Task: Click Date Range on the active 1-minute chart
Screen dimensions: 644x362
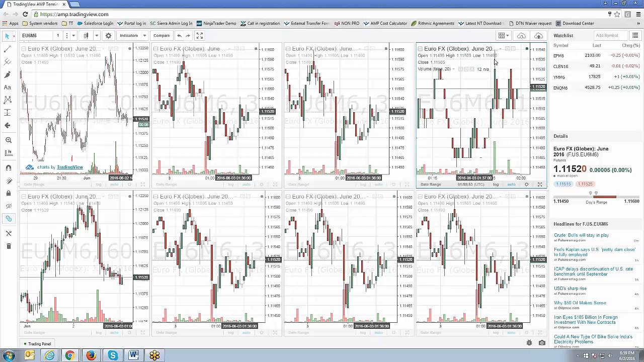Action: coord(431,185)
